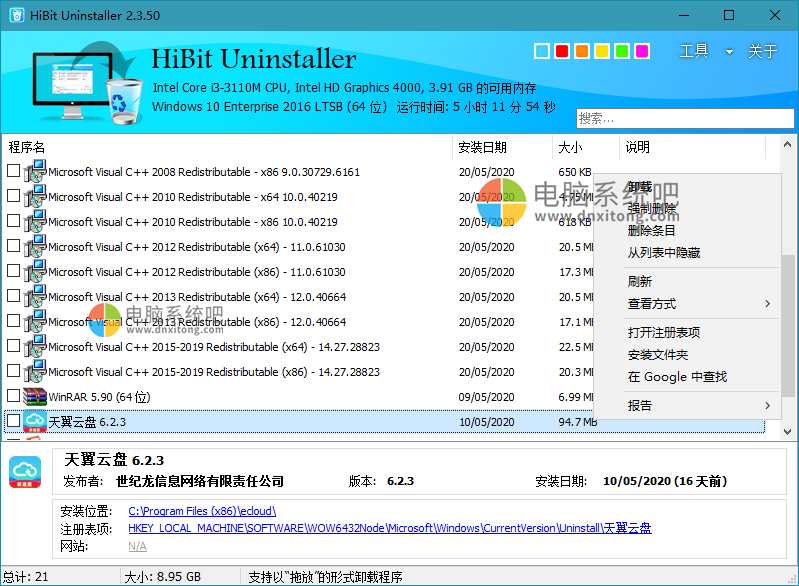This screenshot has height=586, width=799.
Task: Click the 650 KB size cell
Action: [575, 172]
